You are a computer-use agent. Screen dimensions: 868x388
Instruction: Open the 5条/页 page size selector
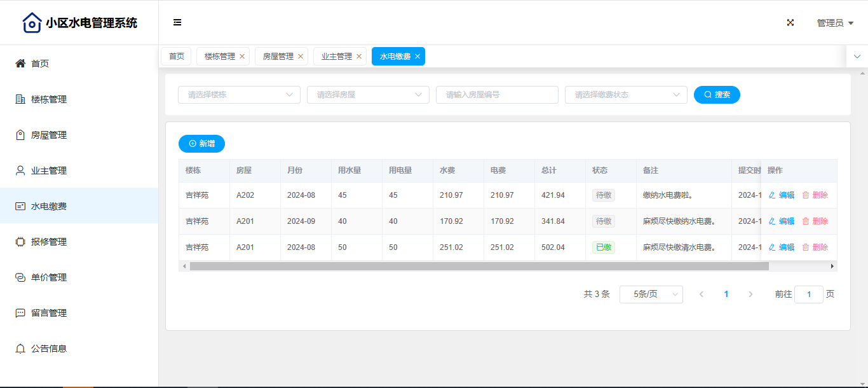[x=651, y=294]
